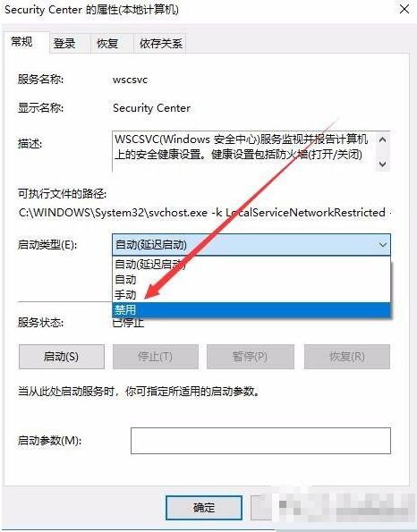The width and height of the screenshot is (417, 532).
Task: Click inside the 描述 text box
Action: (244, 151)
